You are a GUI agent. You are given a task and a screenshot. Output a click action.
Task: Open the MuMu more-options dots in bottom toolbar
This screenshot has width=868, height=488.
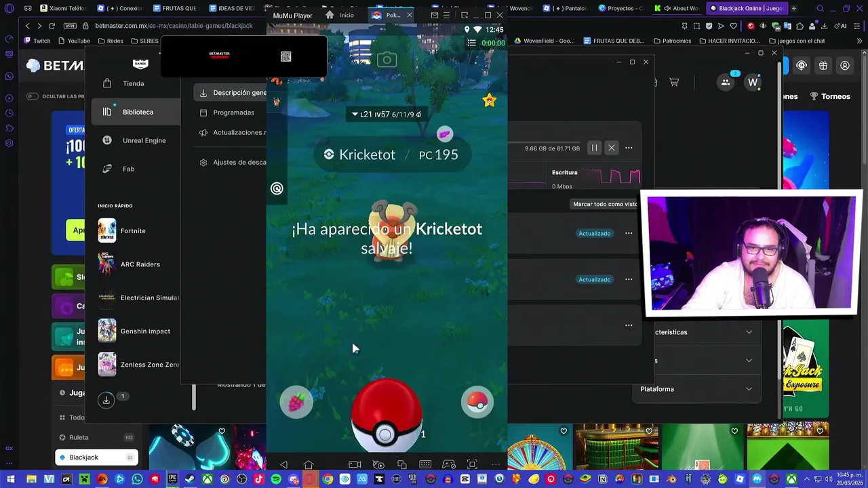click(x=496, y=464)
